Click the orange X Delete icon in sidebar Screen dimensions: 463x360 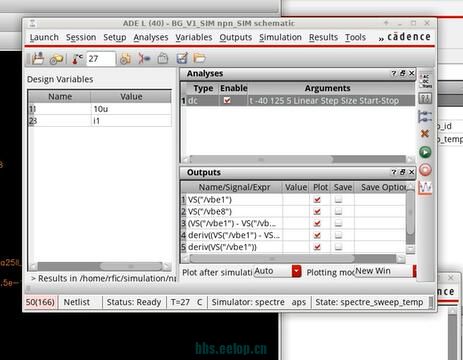[425, 134]
